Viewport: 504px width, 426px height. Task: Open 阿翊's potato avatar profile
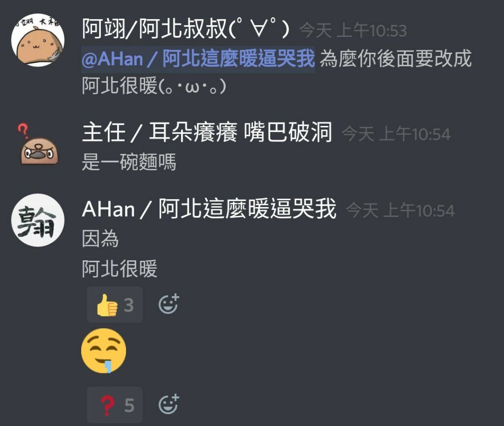tap(38, 40)
